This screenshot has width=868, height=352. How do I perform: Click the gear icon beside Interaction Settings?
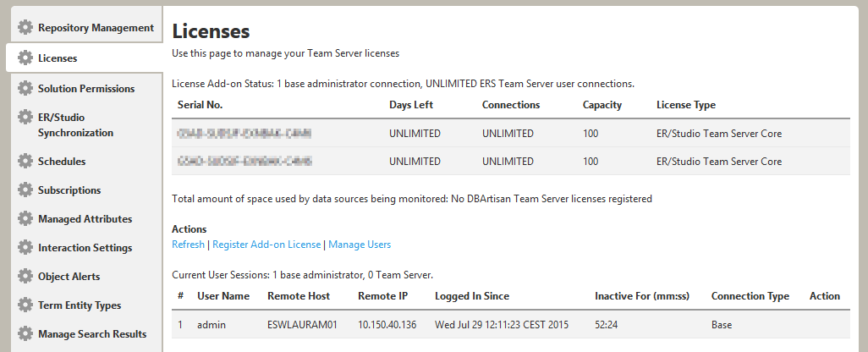pos(25,248)
